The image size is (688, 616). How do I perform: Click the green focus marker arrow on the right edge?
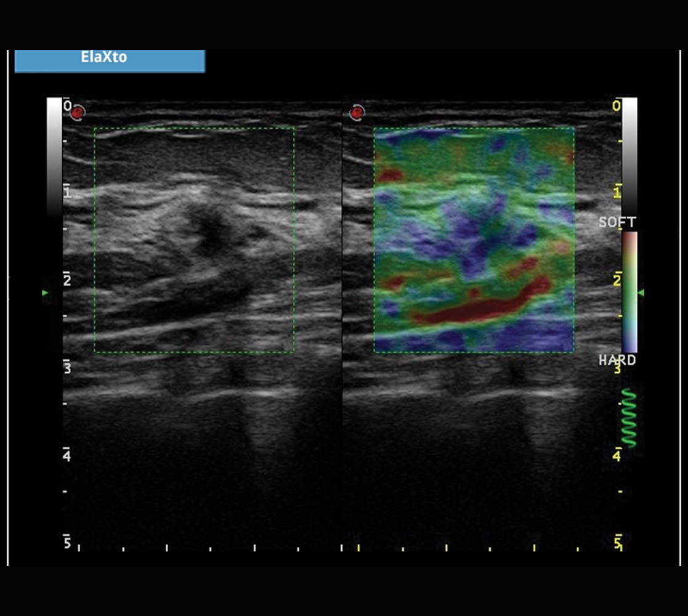coord(641,292)
